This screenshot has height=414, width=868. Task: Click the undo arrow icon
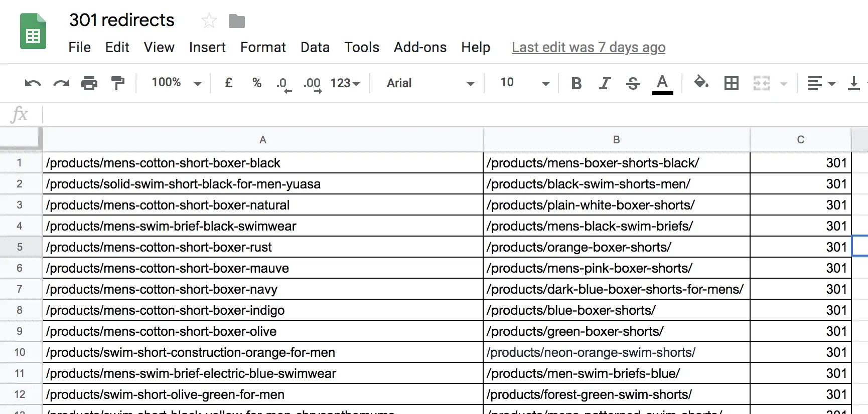(x=33, y=83)
